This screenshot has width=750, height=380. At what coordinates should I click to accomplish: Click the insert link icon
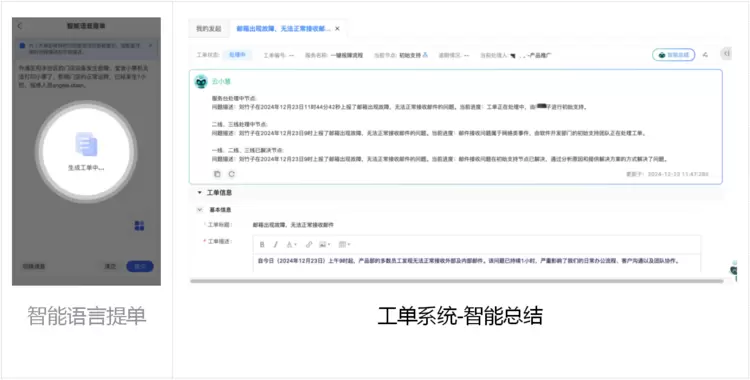[309, 245]
